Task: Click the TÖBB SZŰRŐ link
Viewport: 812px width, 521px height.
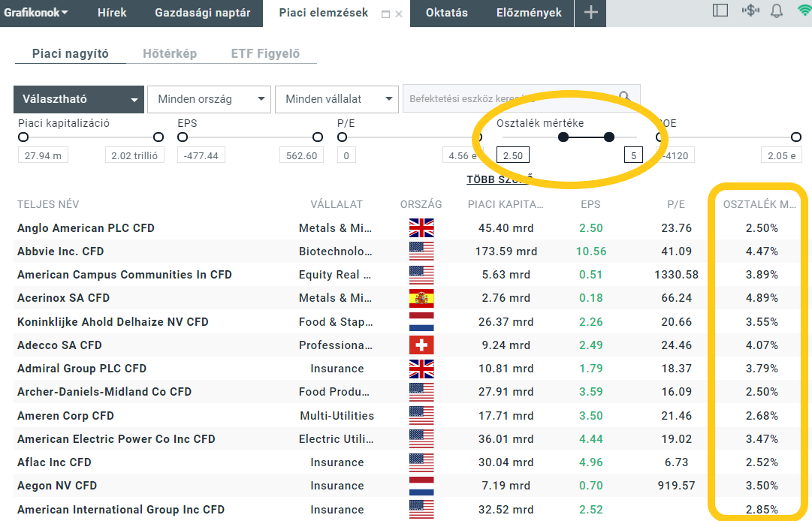Action: (500, 179)
